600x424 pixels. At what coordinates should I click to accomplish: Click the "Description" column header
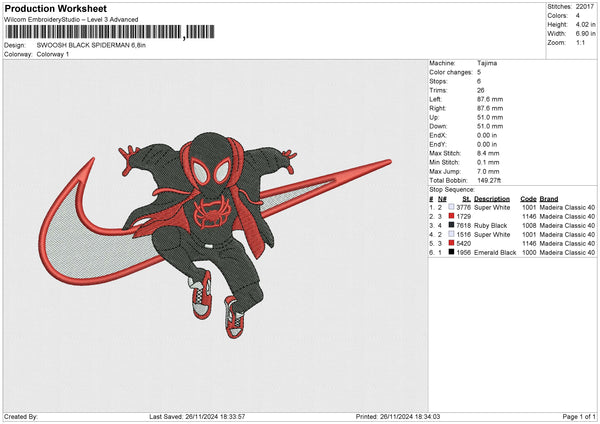(492, 199)
